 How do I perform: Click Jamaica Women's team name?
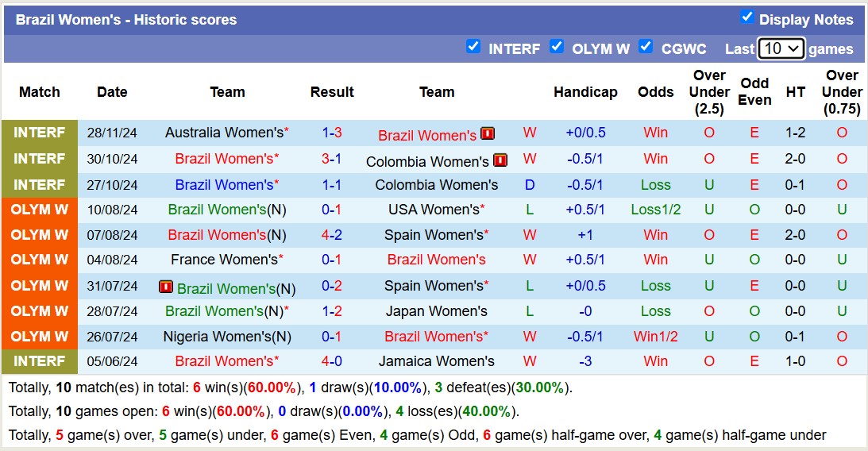(x=437, y=361)
